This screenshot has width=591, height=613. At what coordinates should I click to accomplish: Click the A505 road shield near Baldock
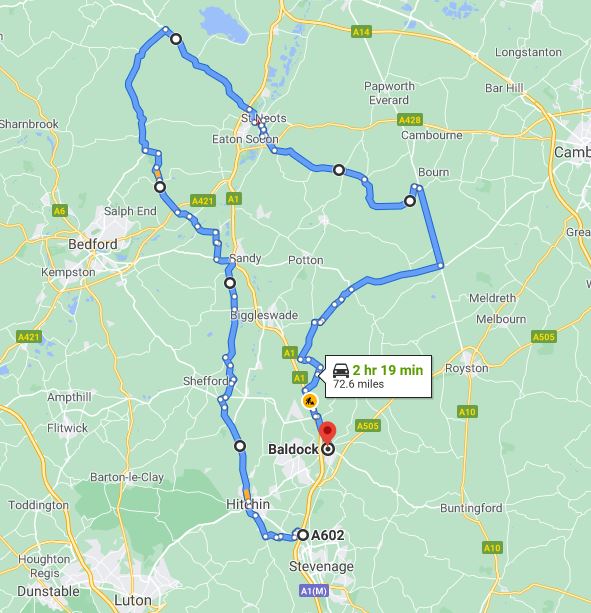[x=367, y=425]
